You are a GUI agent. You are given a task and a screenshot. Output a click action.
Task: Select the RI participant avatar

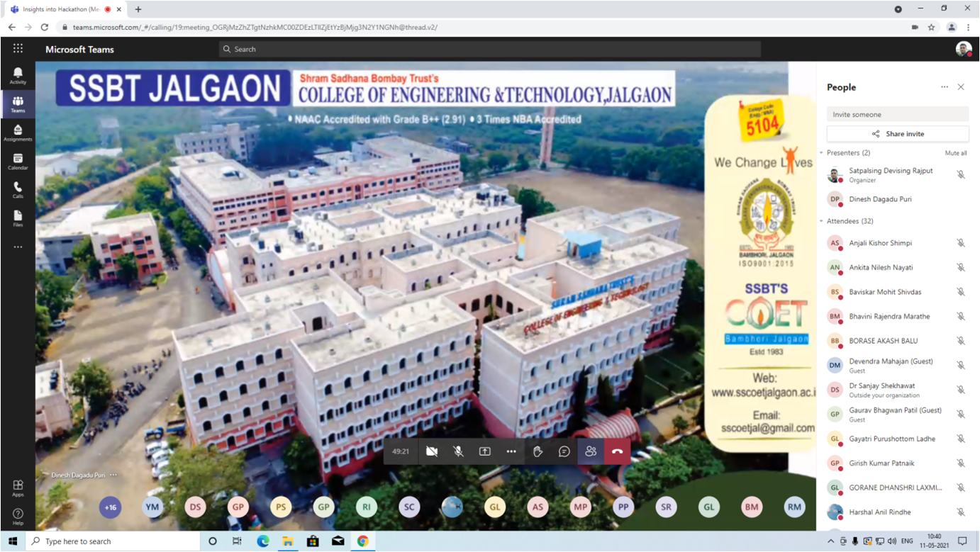tap(367, 507)
